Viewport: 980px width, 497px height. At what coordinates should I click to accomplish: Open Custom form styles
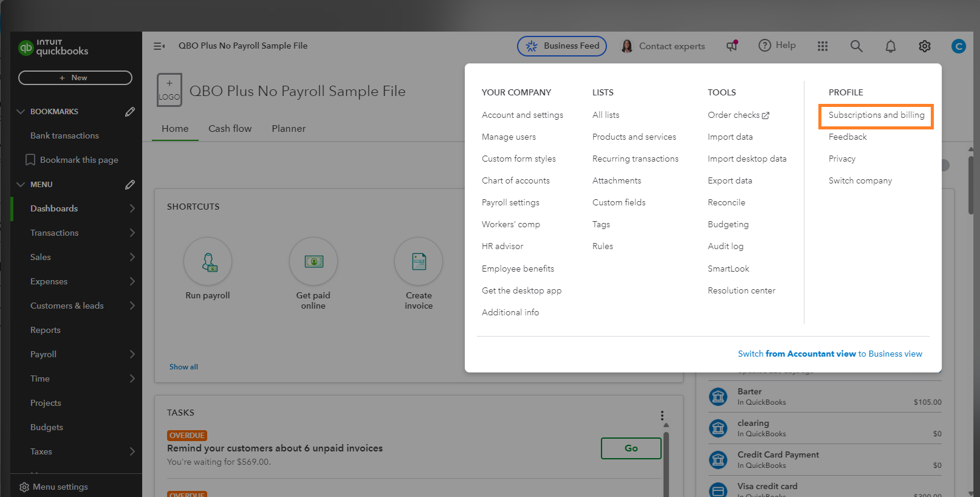click(519, 159)
